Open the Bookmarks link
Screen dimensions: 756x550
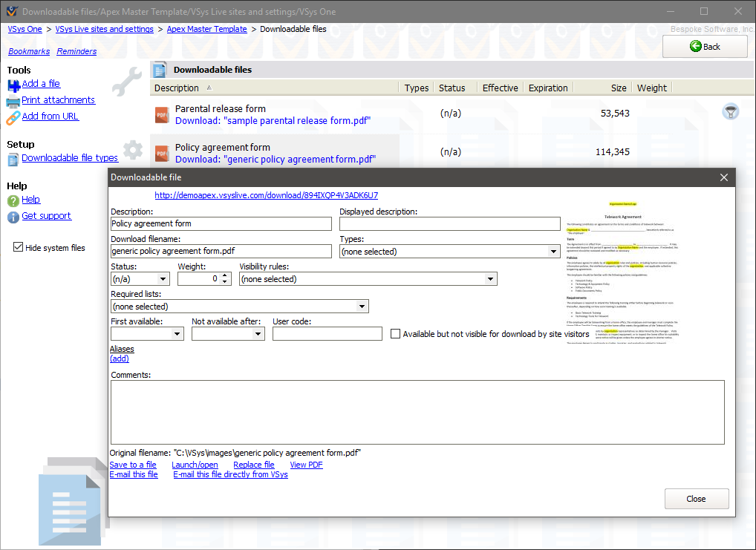click(29, 51)
